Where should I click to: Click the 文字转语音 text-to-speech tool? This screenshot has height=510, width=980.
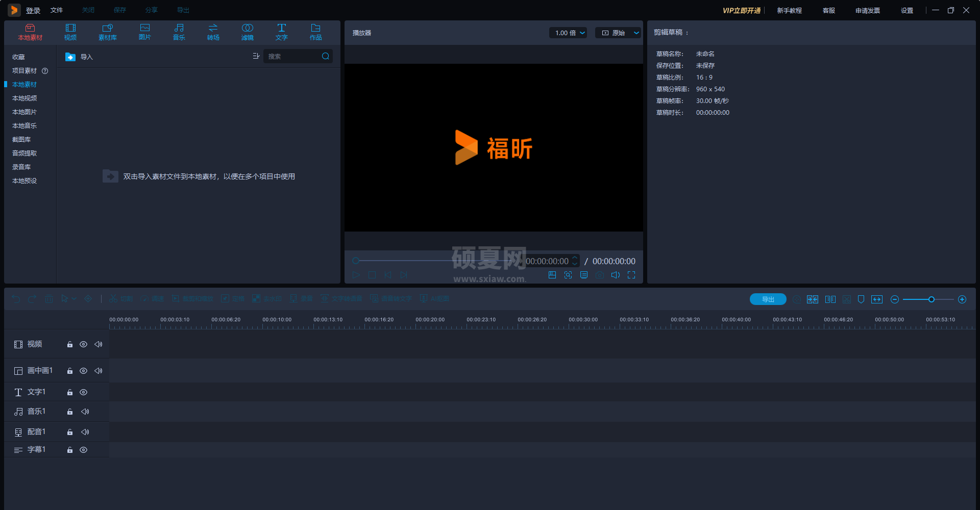click(x=341, y=299)
